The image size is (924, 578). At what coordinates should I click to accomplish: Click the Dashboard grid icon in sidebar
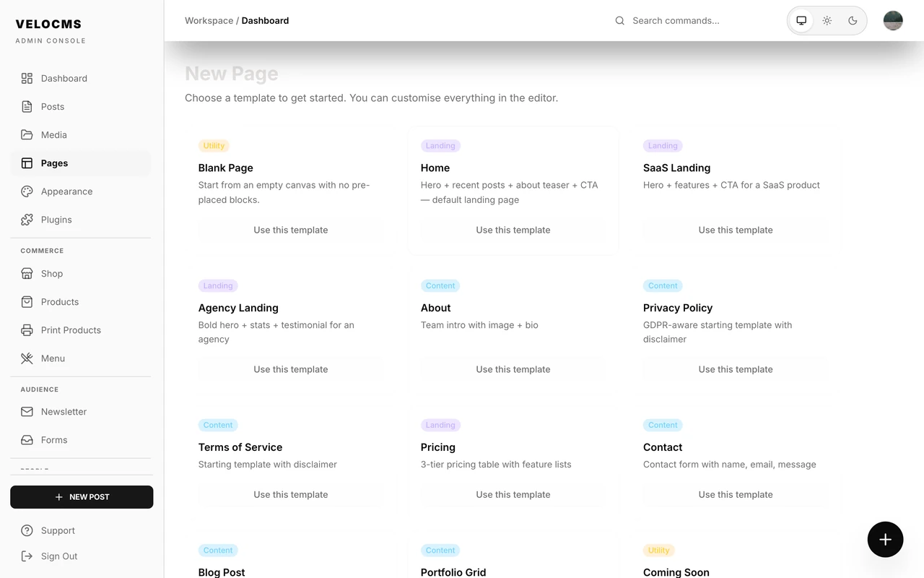(x=27, y=78)
